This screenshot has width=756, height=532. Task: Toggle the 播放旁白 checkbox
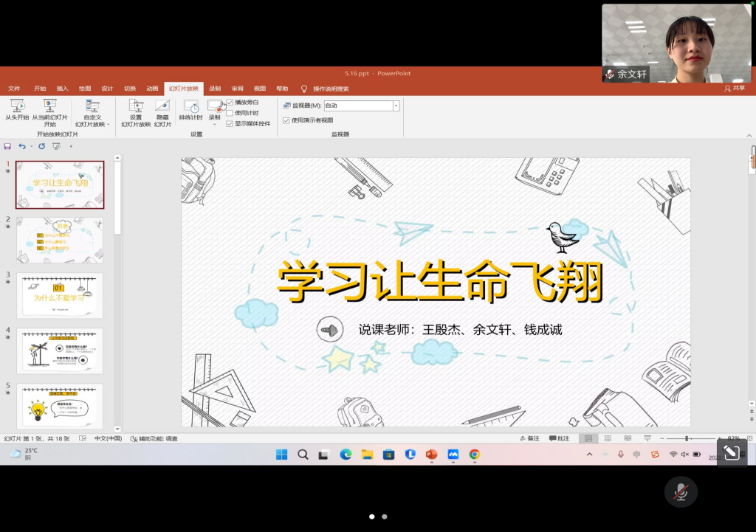coord(230,103)
